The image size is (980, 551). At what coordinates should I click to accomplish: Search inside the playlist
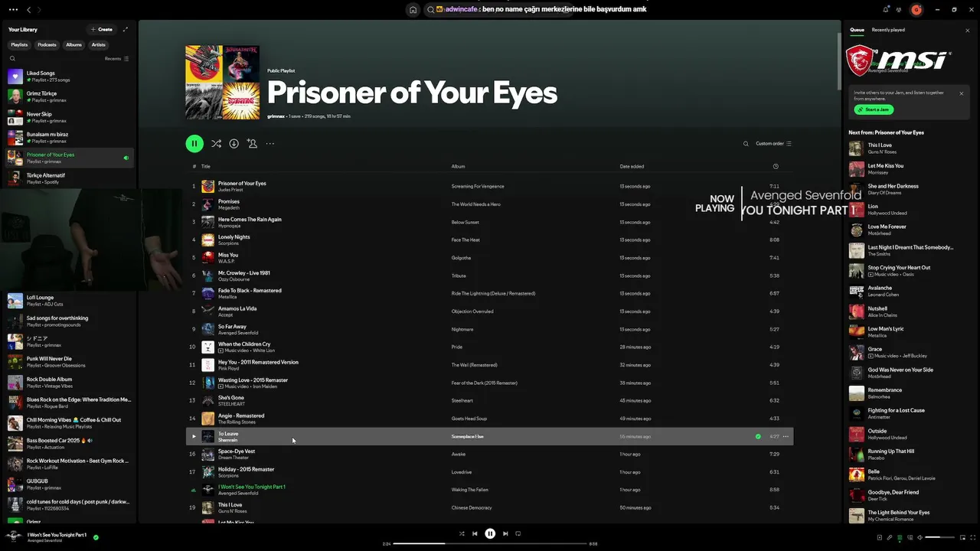pyautogui.click(x=746, y=143)
